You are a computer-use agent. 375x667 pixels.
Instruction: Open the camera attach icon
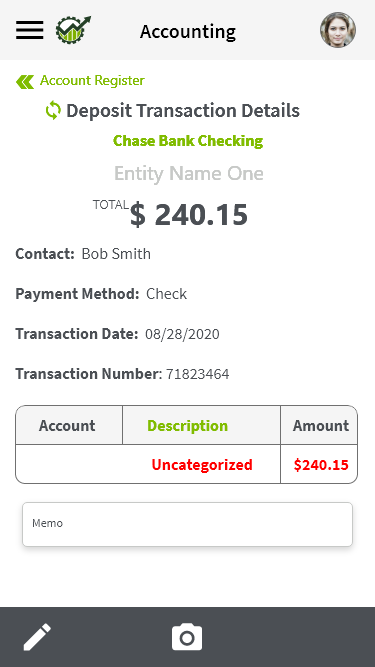187,637
